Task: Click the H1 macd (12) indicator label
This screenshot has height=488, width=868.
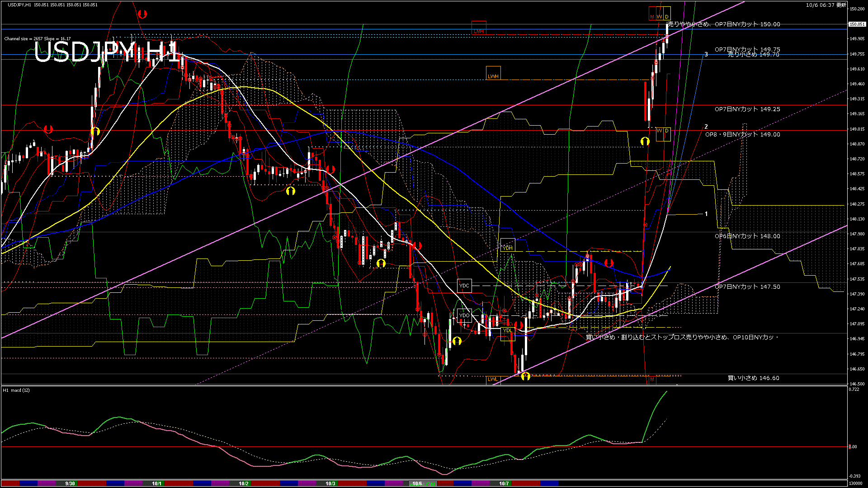Action: pos(16,390)
